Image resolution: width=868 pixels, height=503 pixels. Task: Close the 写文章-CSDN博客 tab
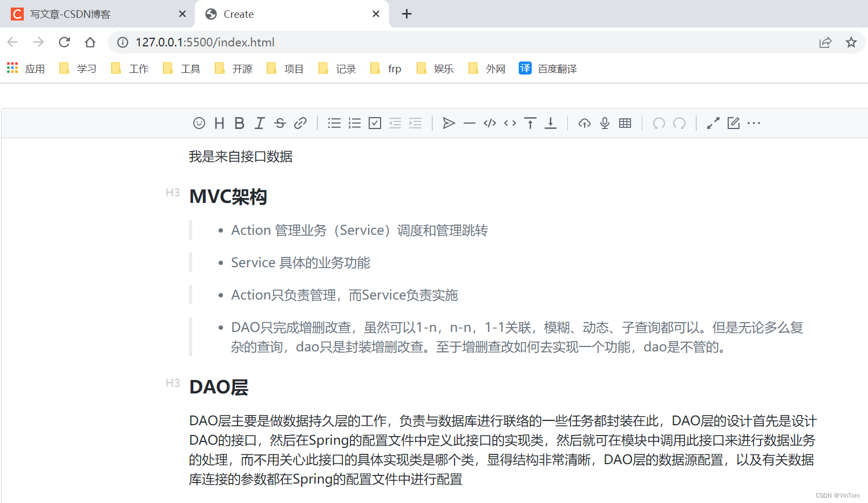point(182,14)
